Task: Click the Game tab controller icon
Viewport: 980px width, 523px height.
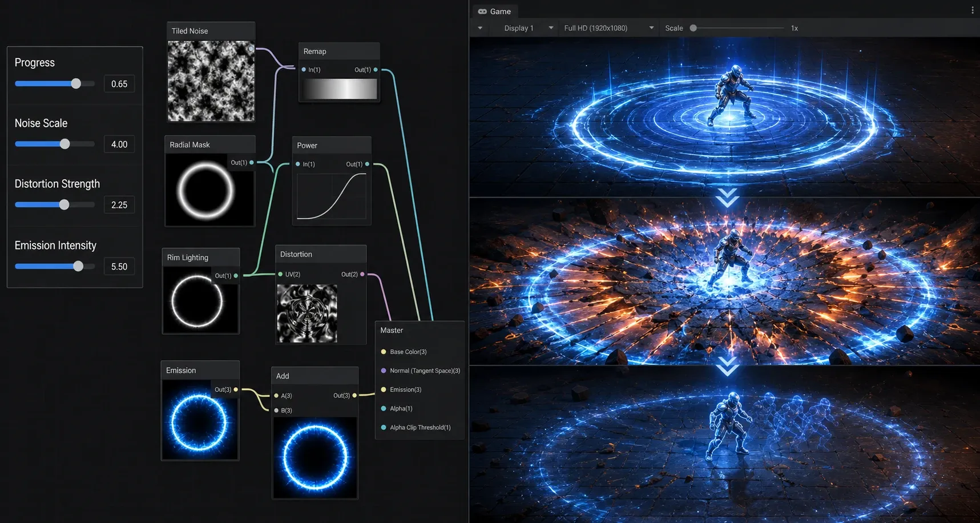Action: click(x=482, y=11)
